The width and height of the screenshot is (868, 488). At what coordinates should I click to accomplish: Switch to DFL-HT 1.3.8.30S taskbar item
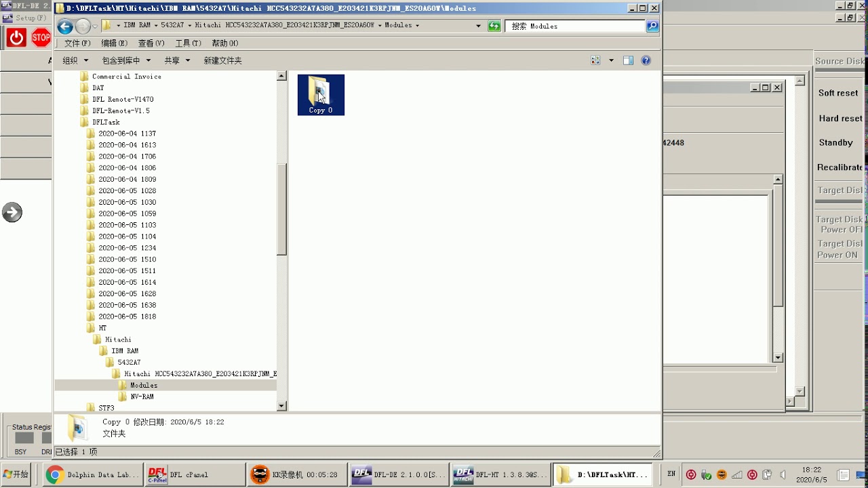(500, 474)
